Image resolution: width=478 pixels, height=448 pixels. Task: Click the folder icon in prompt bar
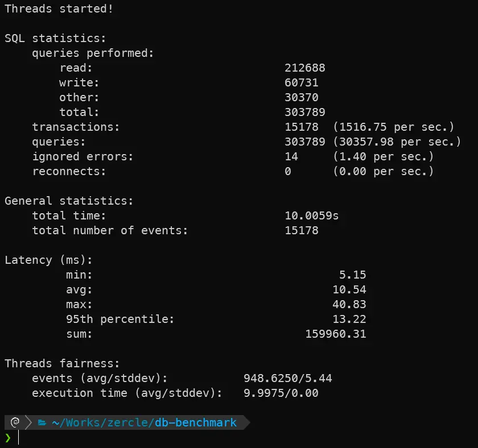click(42, 422)
